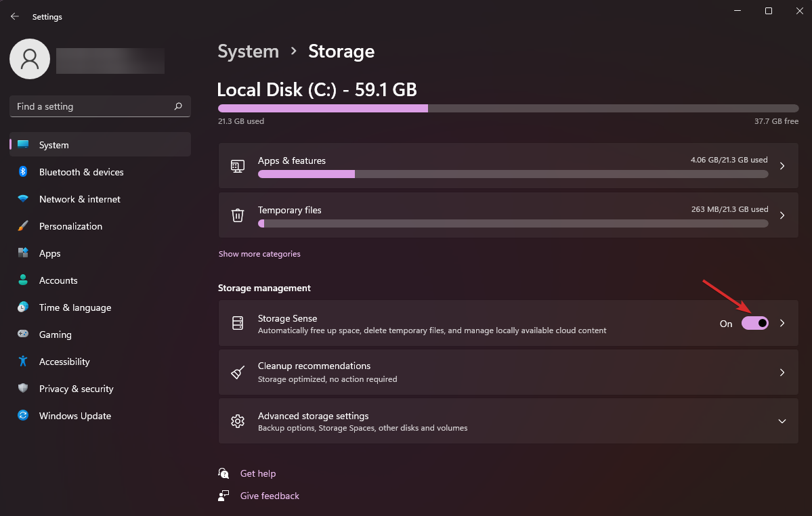Click the Bluetooth icon in sidebar

click(23, 171)
